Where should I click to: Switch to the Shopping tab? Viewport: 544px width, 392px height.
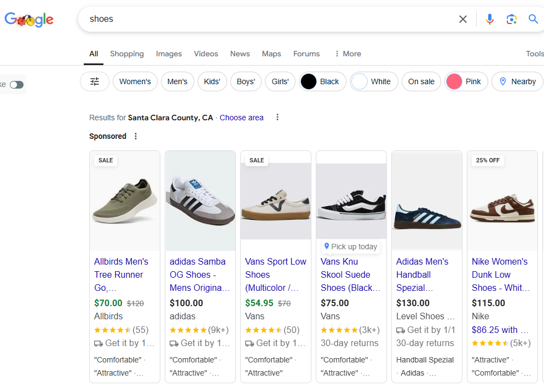(x=127, y=54)
